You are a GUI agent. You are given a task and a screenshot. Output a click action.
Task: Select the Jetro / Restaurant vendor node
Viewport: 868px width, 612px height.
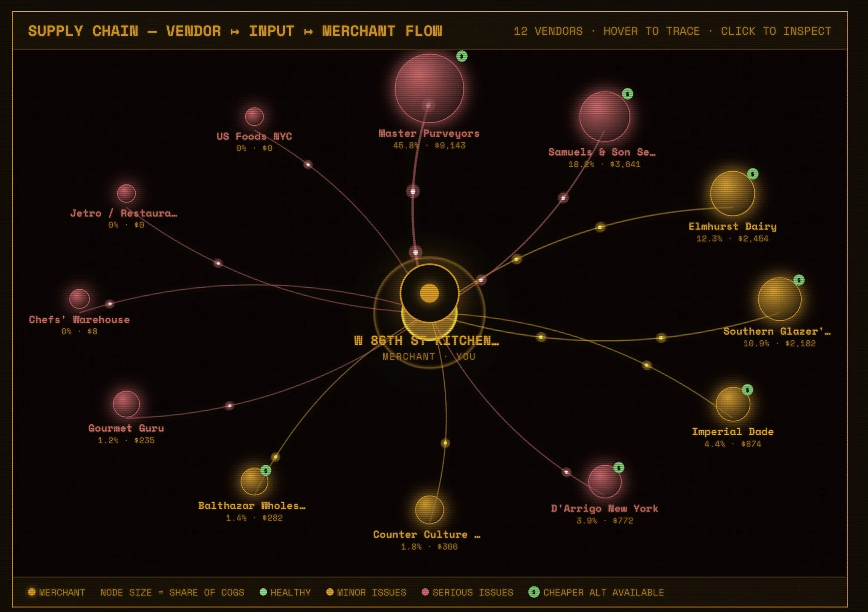coord(126,194)
